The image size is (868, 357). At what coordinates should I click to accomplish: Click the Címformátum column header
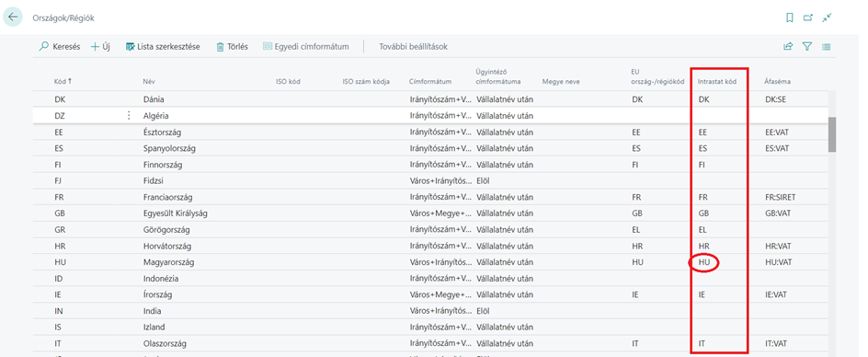tap(430, 82)
